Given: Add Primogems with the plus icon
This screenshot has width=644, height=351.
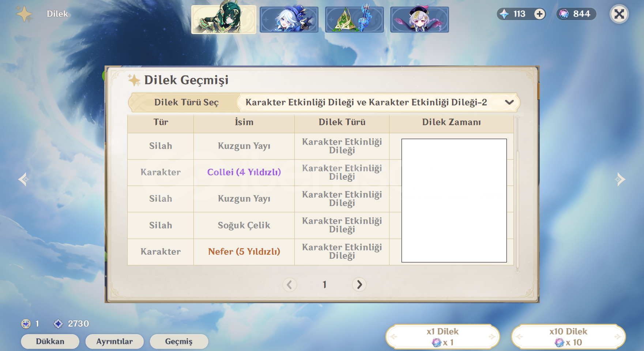Looking at the screenshot, I should pyautogui.click(x=539, y=14).
